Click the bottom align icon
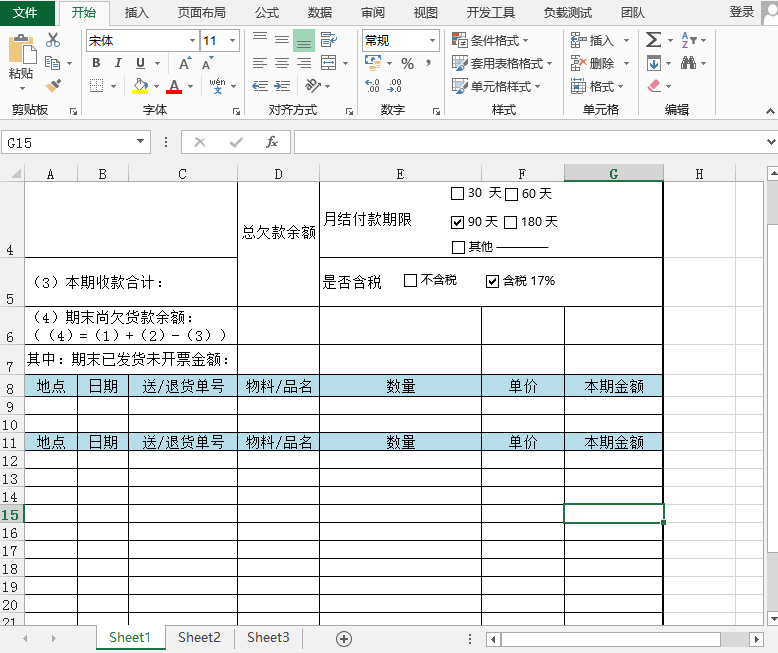This screenshot has height=653, width=778. (304, 40)
